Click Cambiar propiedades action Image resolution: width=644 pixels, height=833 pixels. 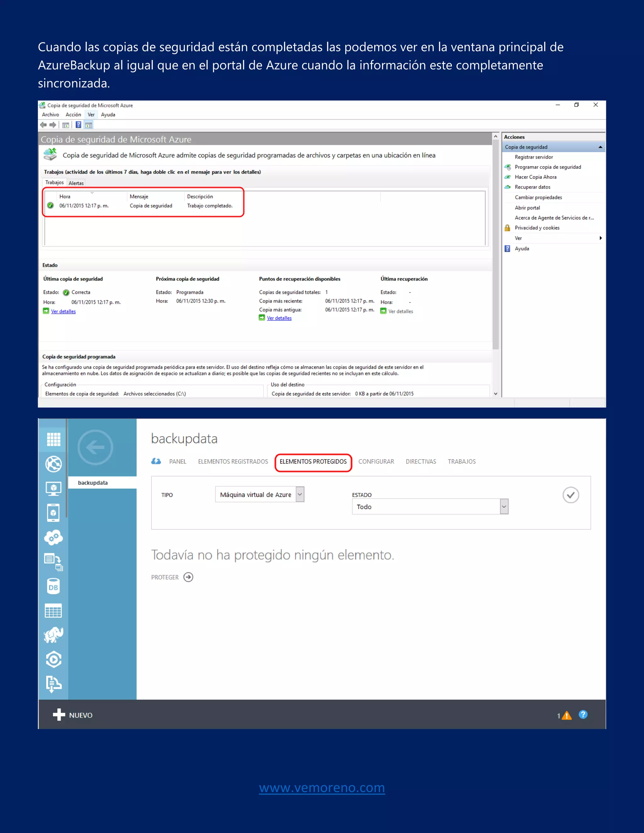tap(538, 198)
